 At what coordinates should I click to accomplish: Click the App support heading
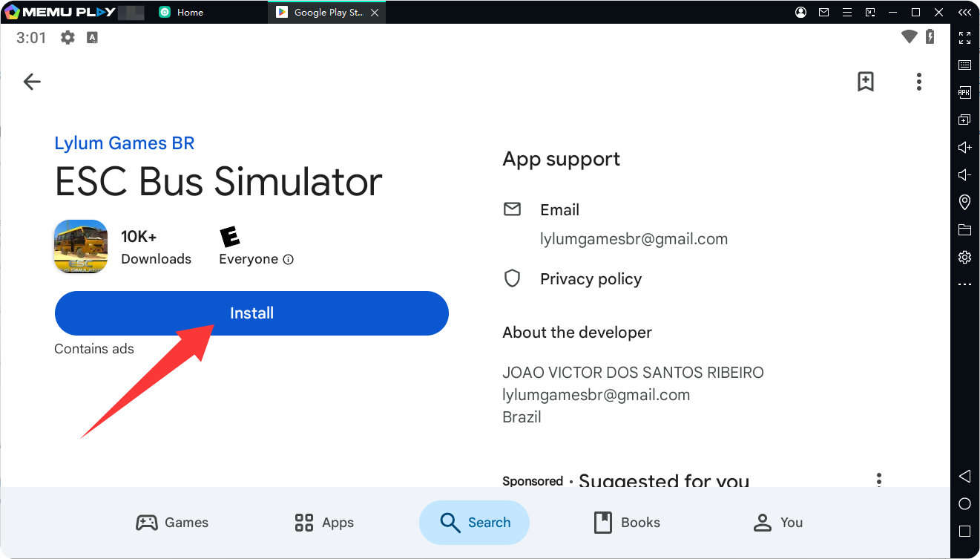pos(561,159)
